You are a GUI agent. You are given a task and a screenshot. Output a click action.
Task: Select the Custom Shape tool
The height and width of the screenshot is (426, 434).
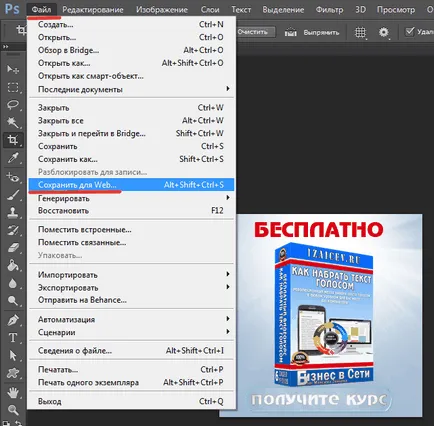coord(13,373)
